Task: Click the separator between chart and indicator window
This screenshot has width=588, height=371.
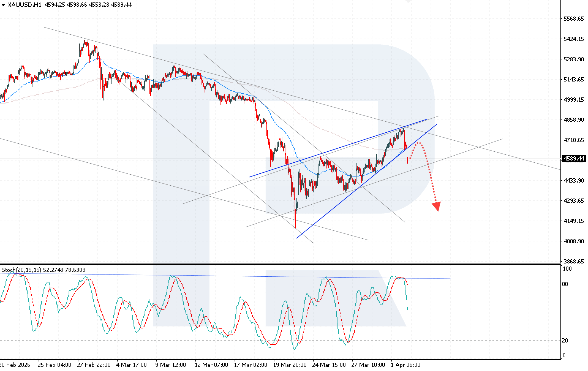Action: pyautogui.click(x=276, y=265)
